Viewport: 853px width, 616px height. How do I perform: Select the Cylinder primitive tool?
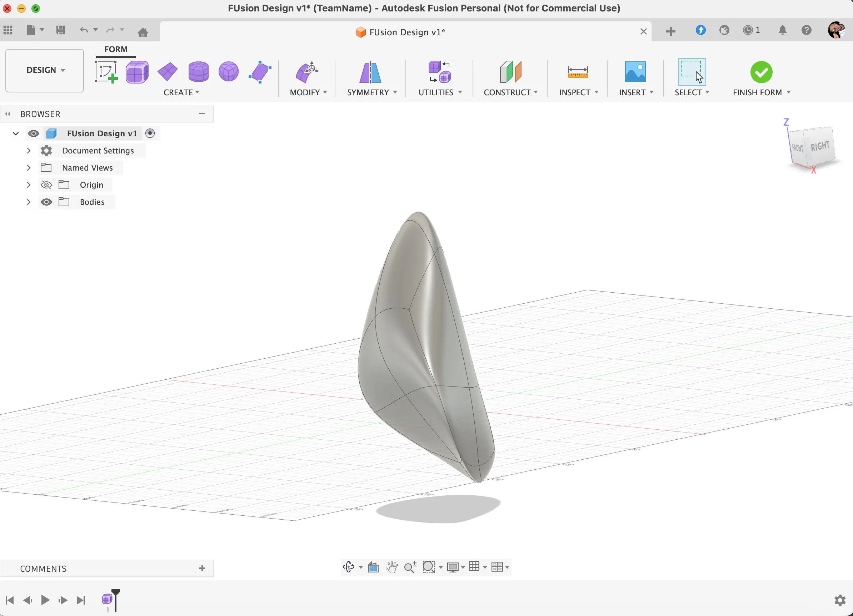198,71
